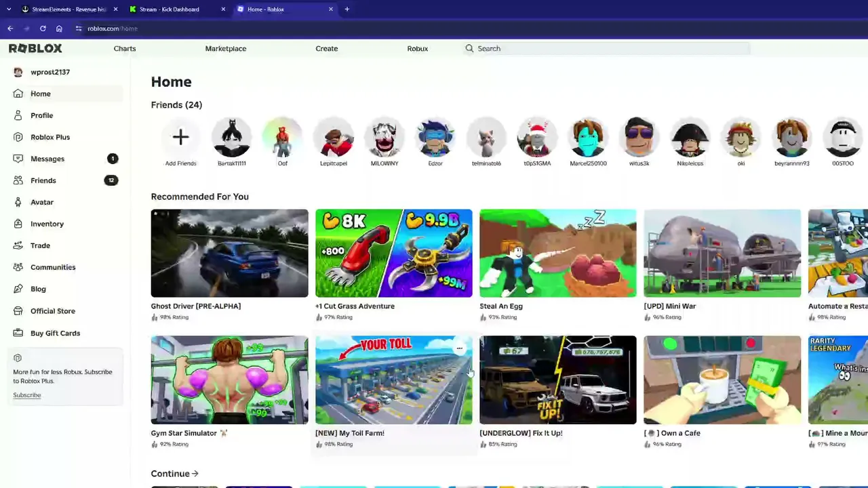Click the wprost2137 username
The width and height of the screenshot is (868, 488).
(x=50, y=72)
